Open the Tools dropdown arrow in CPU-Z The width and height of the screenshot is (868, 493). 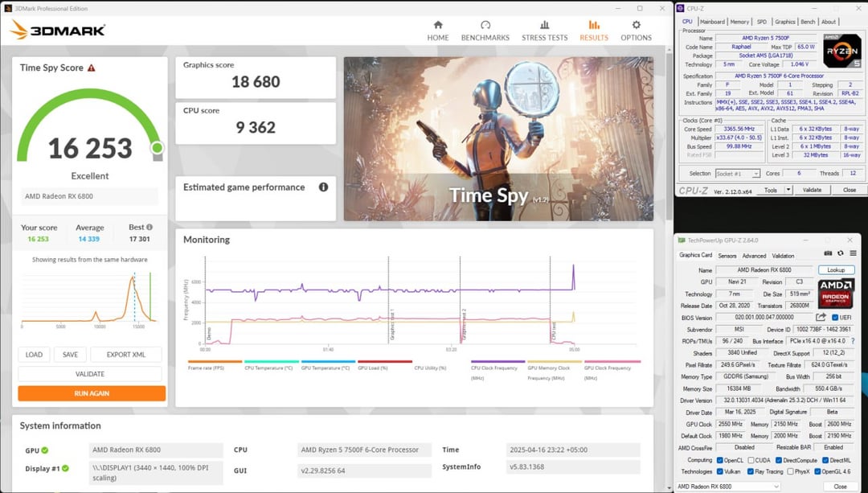tap(788, 190)
